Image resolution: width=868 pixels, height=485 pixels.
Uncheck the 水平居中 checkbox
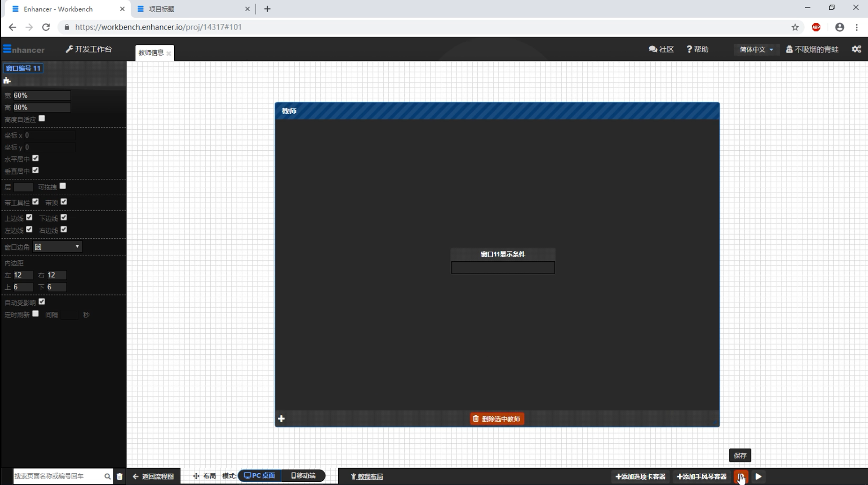(x=36, y=158)
